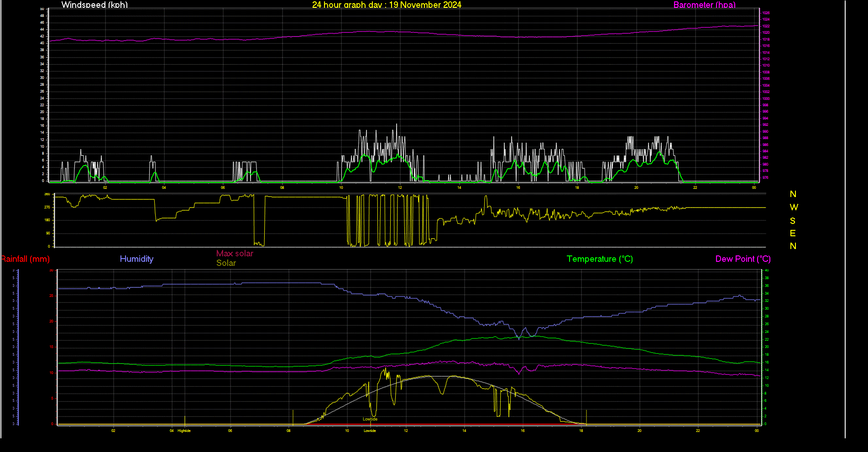Select the Humidity legend label
Screen dimensions: 868x452
[x=136, y=259]
